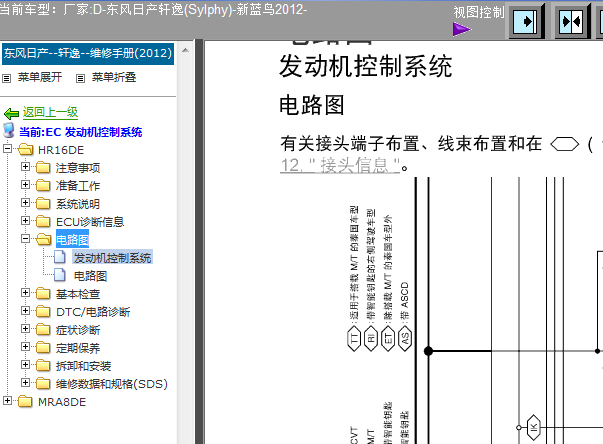This screenshot has height=444, width=603.
Task: Click the list icon beside 菜单折叠
Action: pyautogui.click(x=80, y=78)
